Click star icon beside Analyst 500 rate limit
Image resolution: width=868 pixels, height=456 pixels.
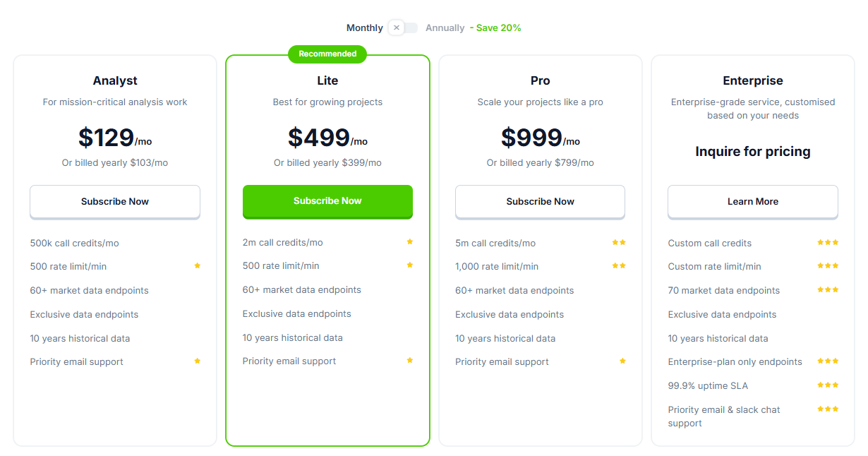198,266
